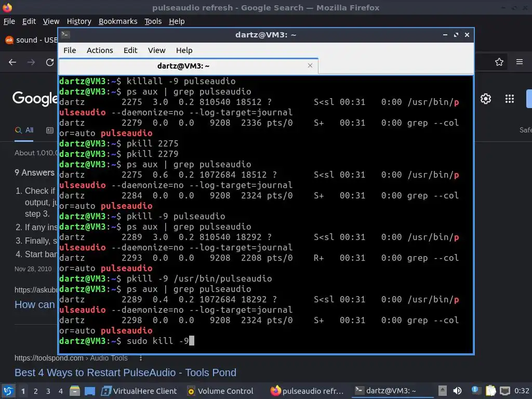
Task: Switch to workspace 1 in the pager
Action: (x=23, y=391)
